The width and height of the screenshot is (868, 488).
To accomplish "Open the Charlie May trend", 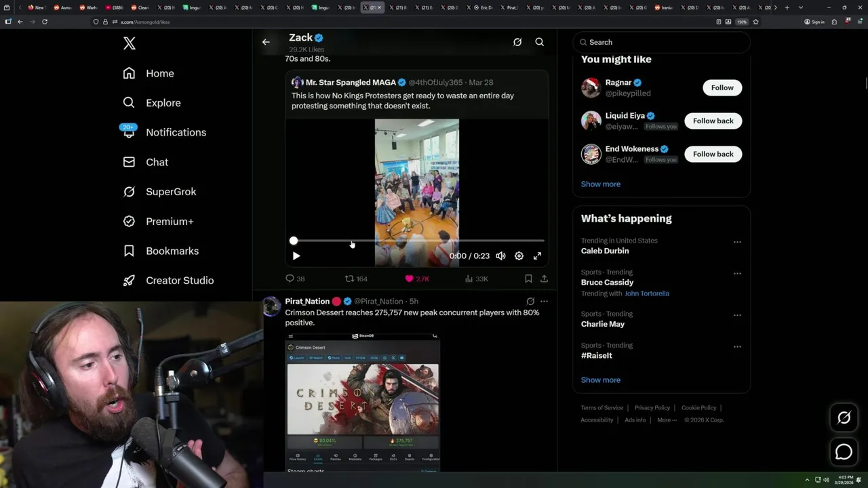I will [603, 324].
